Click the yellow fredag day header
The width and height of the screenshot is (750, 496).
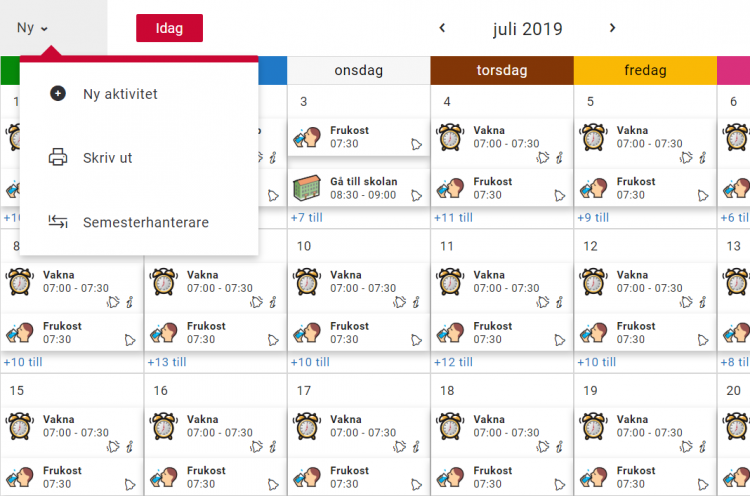coord(645,71)
